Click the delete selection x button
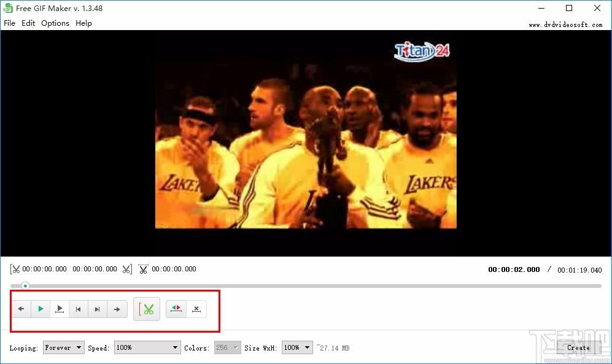Viewport: 612px width, 364px height. [196, 309]
